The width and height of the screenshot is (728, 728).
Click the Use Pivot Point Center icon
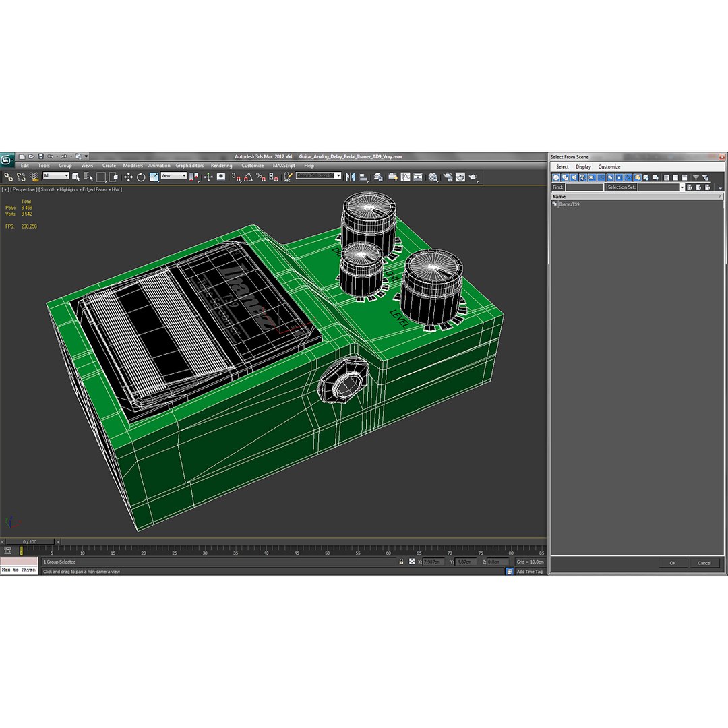[193, 177]
